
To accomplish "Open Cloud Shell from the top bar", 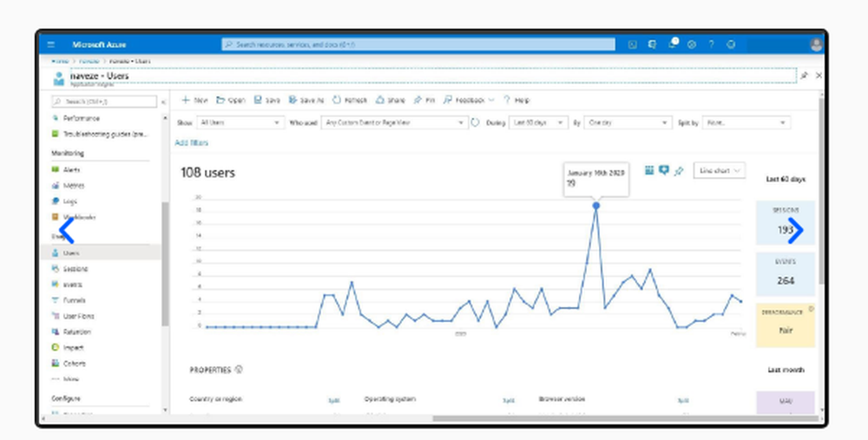I will click(x=632, y=45).
